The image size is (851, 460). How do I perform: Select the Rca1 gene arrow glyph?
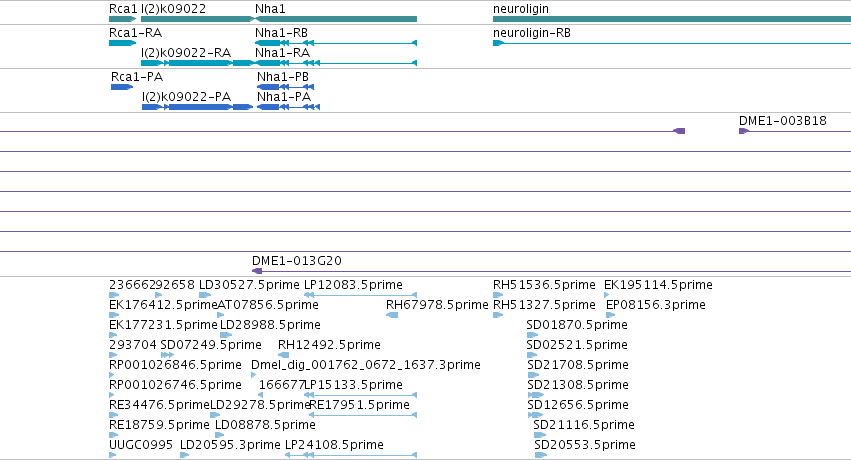coord(123,19)
